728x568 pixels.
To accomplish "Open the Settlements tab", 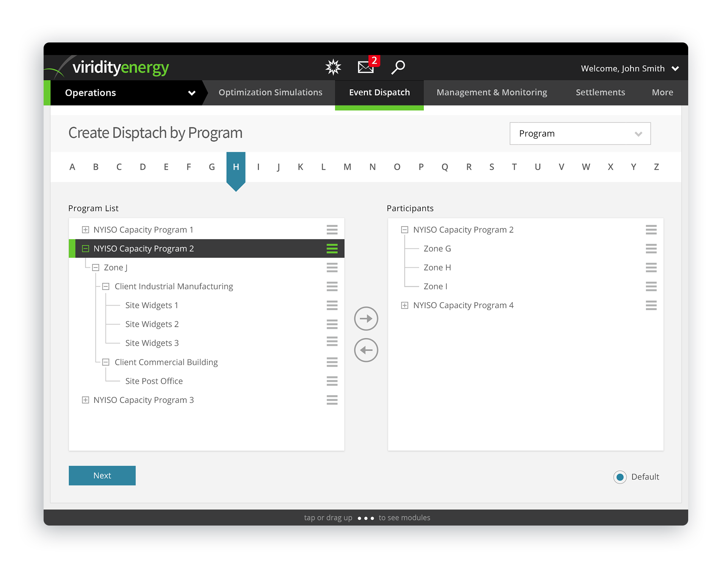I will click(x=600, y=93).
